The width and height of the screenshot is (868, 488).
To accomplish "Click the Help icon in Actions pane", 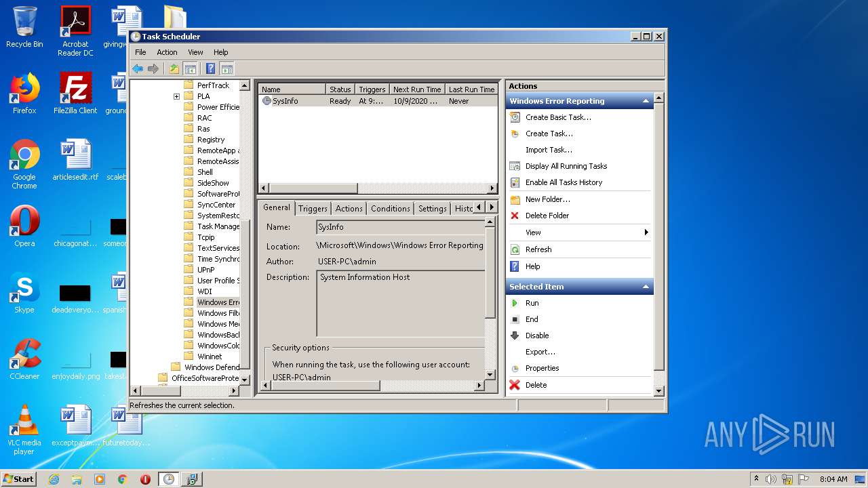I will pos(515,266).
